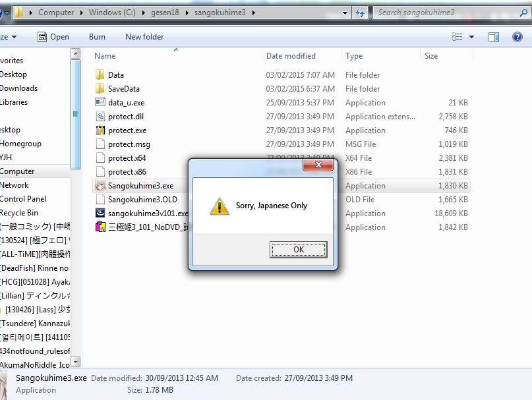Click into the Search sangokuhime3 field
This screenshot has width=532, height=400.
coord(442,13)
